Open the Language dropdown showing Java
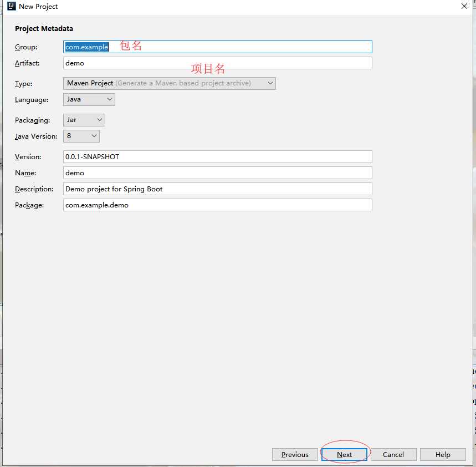 pos(89,99)
